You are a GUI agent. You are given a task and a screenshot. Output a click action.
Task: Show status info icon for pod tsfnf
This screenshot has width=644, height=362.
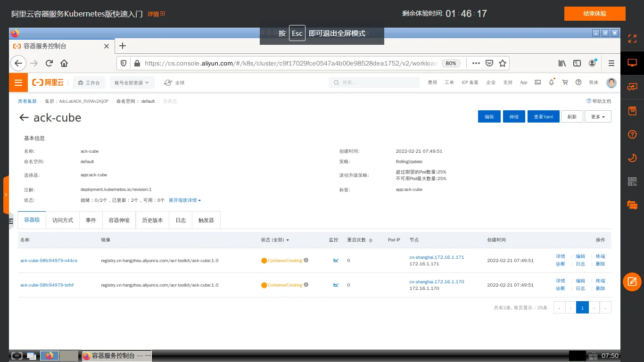click(x=306, y=285)
